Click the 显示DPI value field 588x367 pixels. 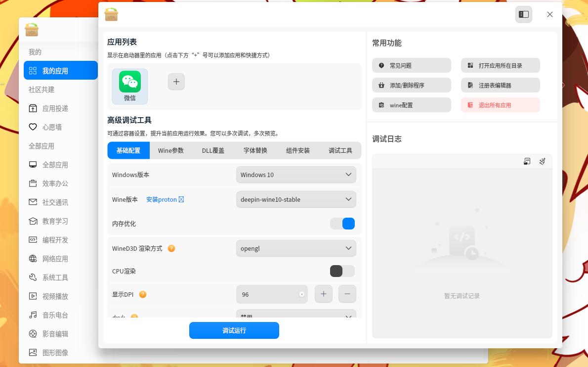tap(272, 295)
